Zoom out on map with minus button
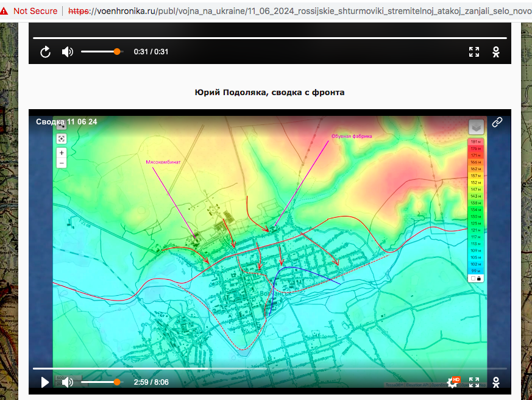 tap(62, 163)
